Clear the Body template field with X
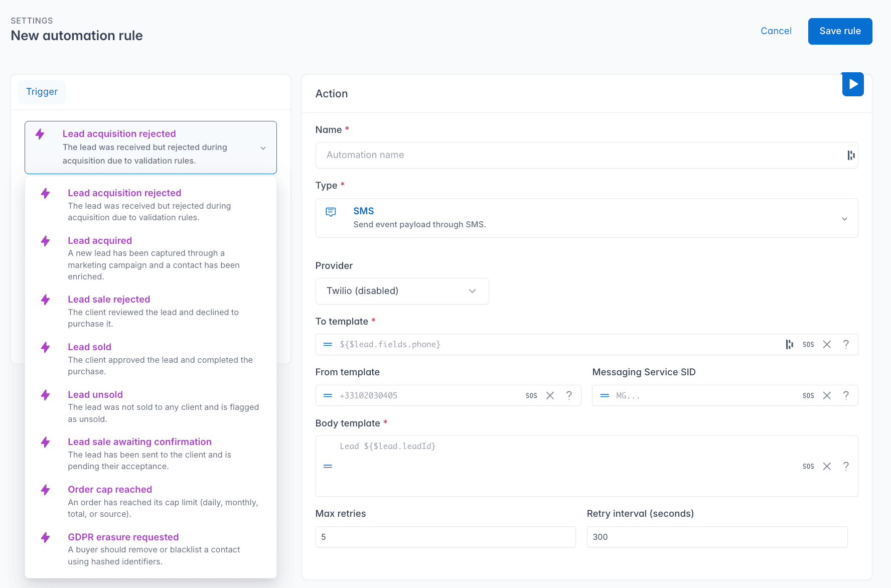This screenshot has width=891, height=588. coord(827,466)
